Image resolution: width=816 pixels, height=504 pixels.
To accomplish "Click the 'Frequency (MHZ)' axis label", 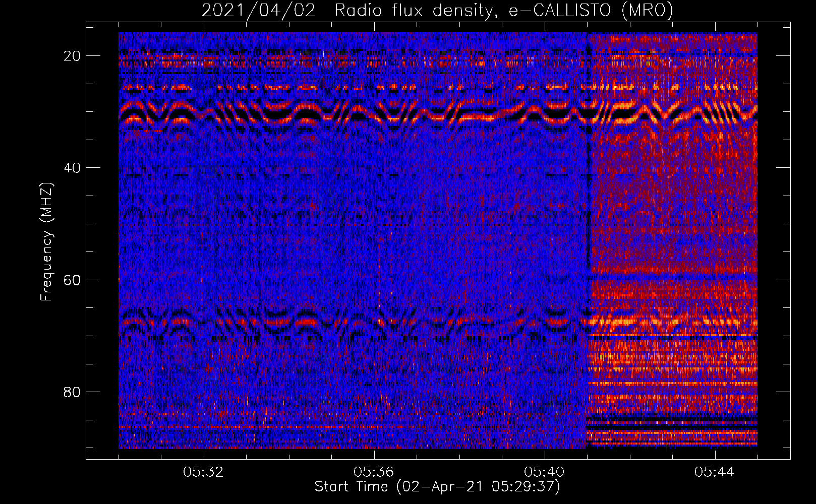I will pyautogui.click(x=46, y=242).
